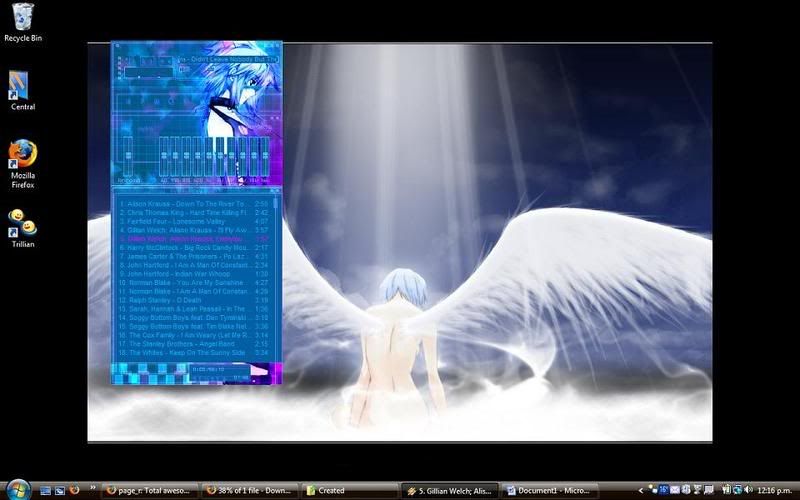Open the Recycle Bin desktop icon

22,22
